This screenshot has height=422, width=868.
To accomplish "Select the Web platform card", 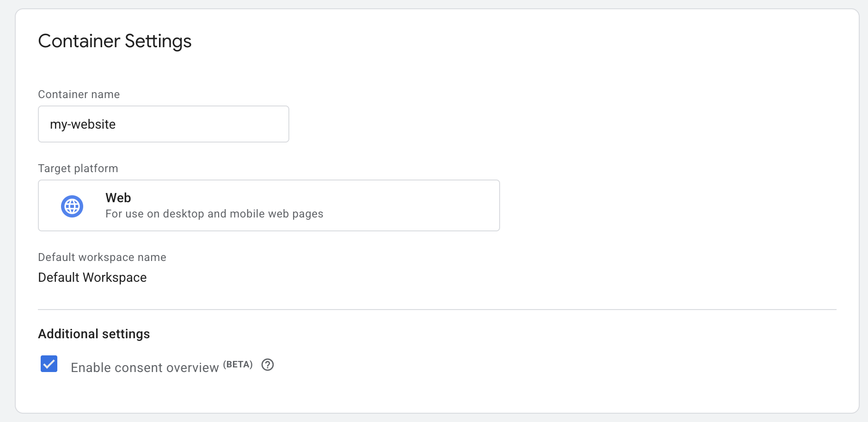I will (269, 205).
